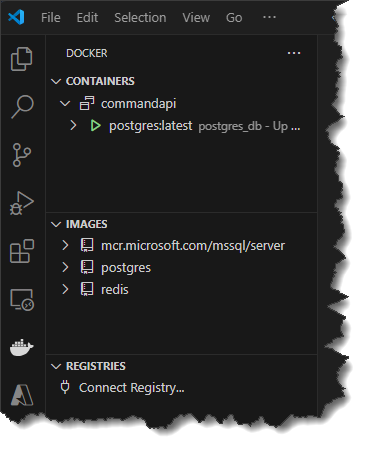The image size is (371, 452).
Task: Click the commandapi compose group icon
Action: pos(87,103)
